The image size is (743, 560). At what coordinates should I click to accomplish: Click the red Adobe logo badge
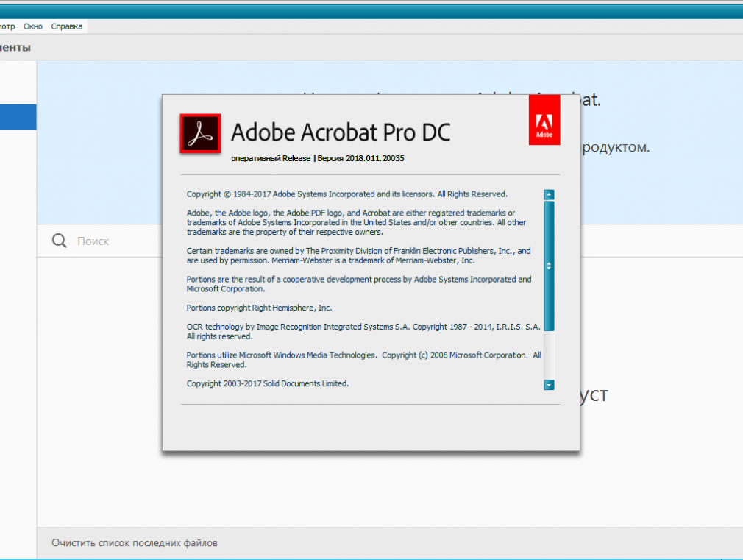tap(544, 120)
